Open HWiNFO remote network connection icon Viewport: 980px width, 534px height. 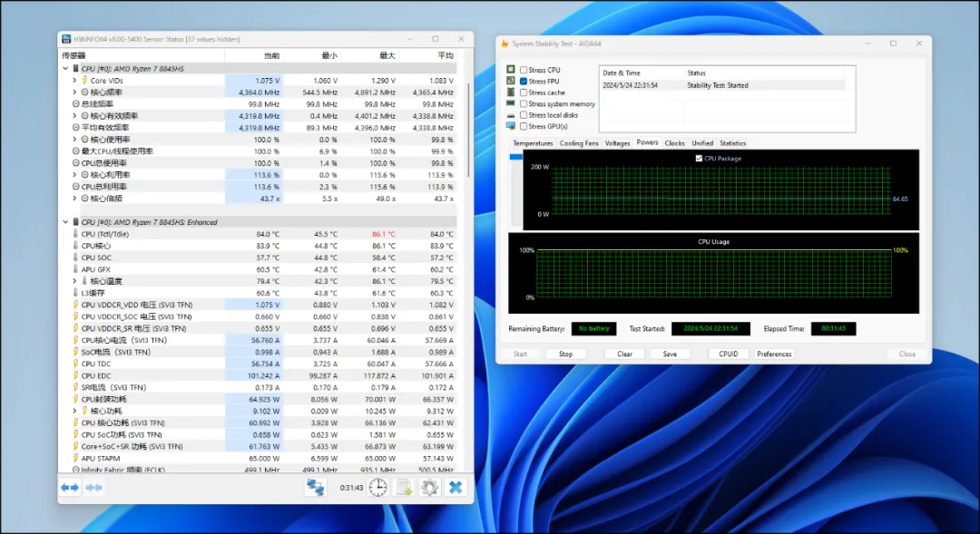pos(315,487)
